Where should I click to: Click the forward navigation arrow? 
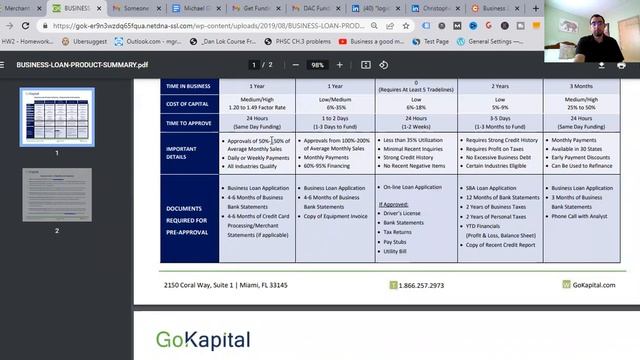coord(9,26)
